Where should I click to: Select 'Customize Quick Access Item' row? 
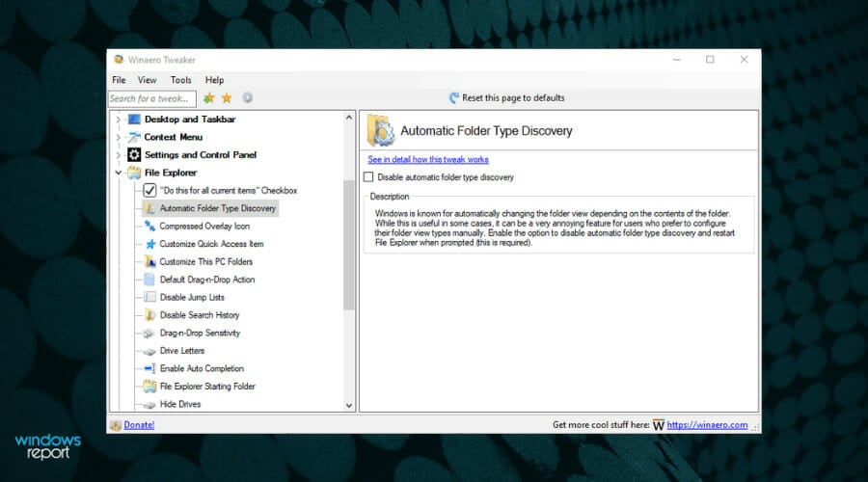[211, 244]
